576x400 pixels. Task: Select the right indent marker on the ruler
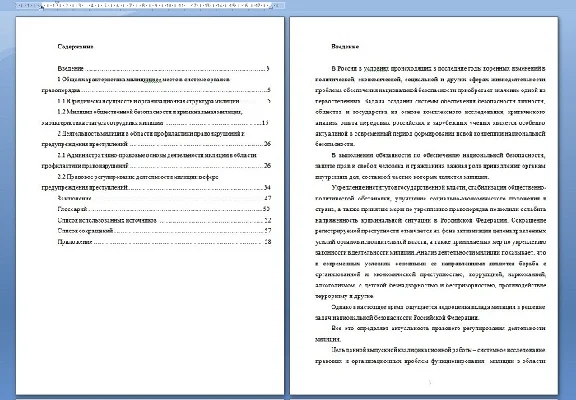271,7
